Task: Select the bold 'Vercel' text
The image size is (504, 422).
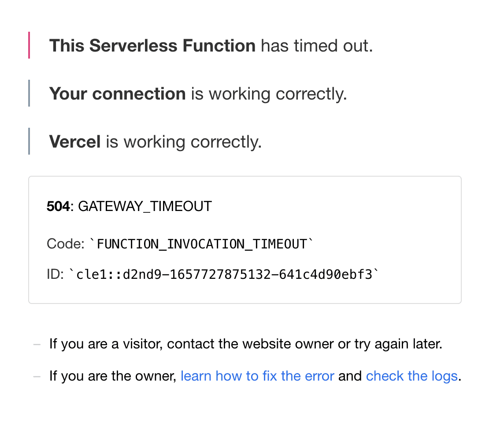Action: pos(75,141)
